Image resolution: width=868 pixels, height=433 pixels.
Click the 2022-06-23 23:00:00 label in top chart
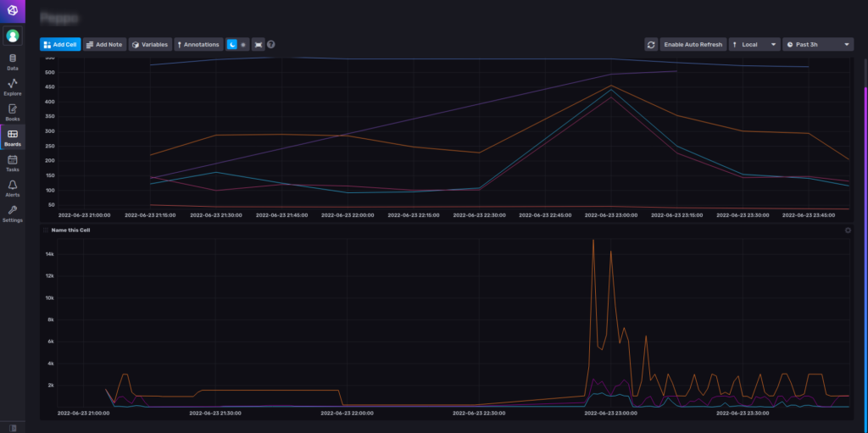click(x=610, y=215)
